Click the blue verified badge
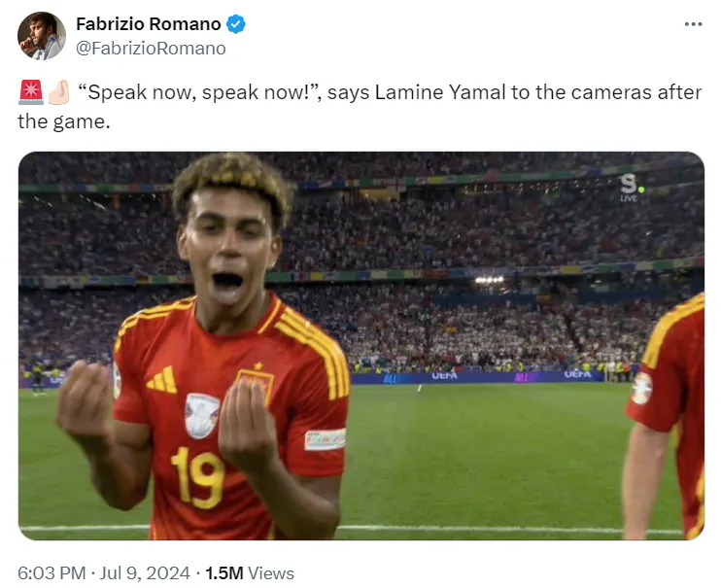 (236, 24)
